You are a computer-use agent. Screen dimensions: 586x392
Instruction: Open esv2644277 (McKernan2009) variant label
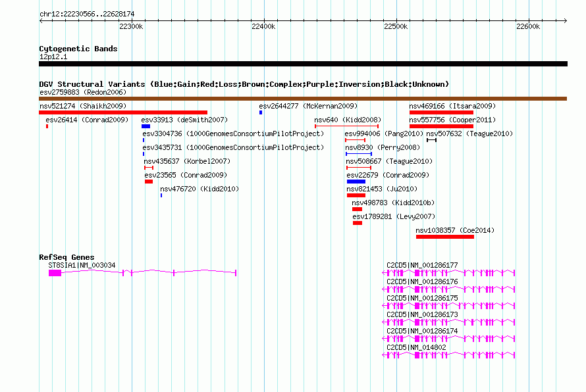coord(308,106)
